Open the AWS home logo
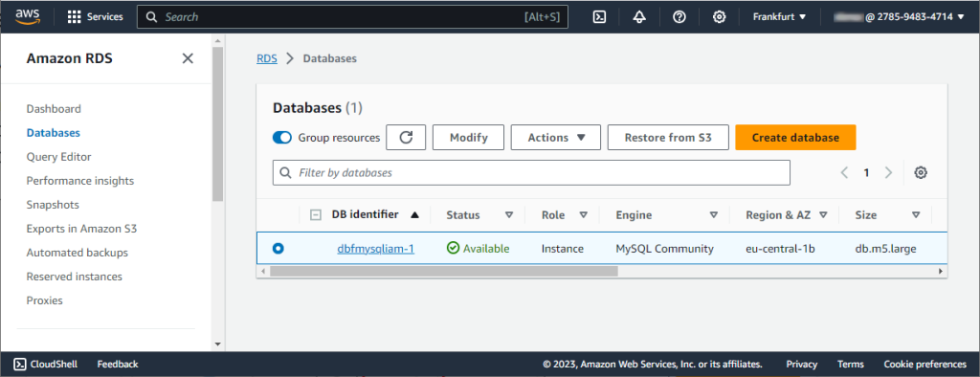The image size is (980, 377). 28,16
